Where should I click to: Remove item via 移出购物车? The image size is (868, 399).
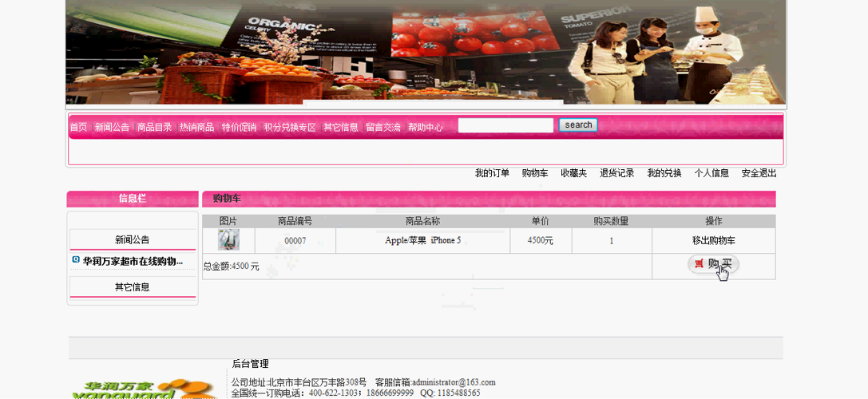point(714,241)
